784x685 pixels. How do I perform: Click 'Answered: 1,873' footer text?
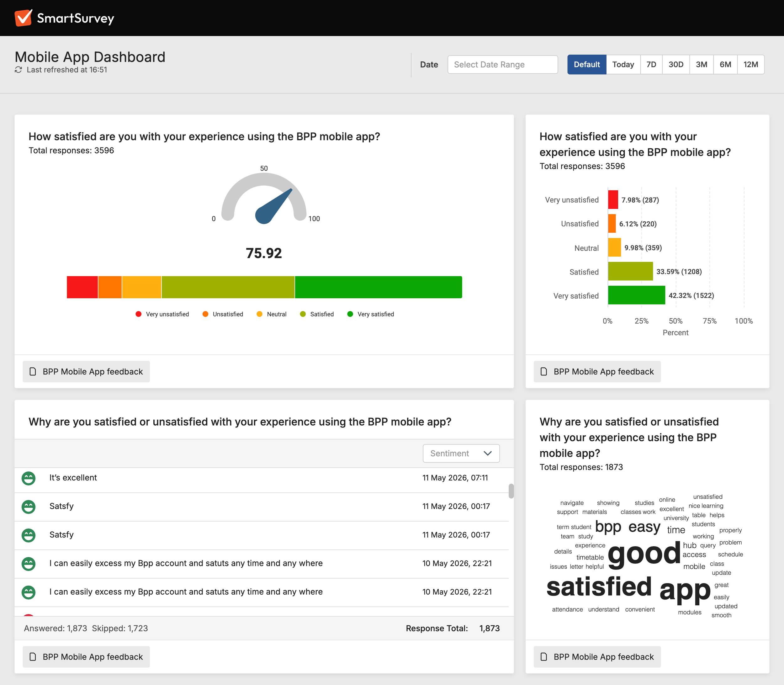tap(56, 629)
